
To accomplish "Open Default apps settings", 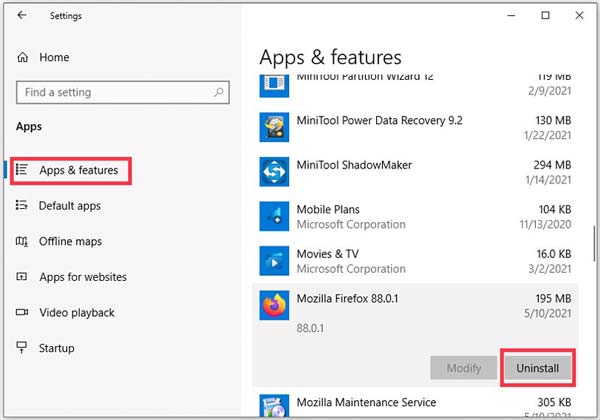I will (69, 206).
